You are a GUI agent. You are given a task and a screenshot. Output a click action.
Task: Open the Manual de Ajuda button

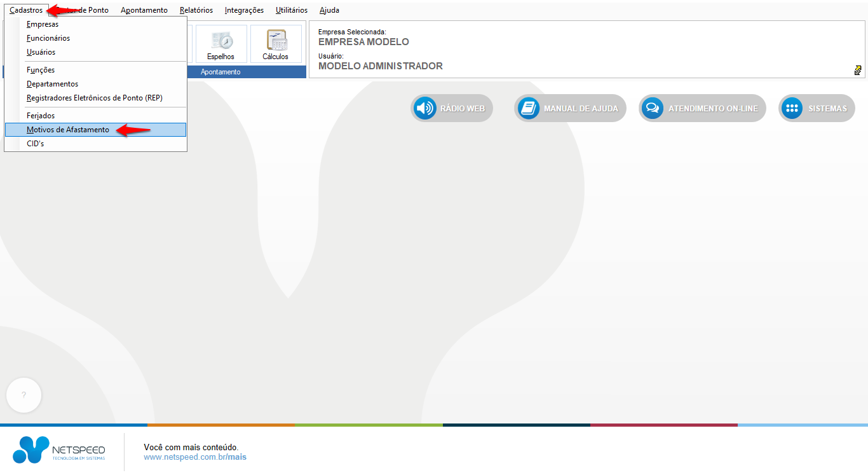click(570, 109)
